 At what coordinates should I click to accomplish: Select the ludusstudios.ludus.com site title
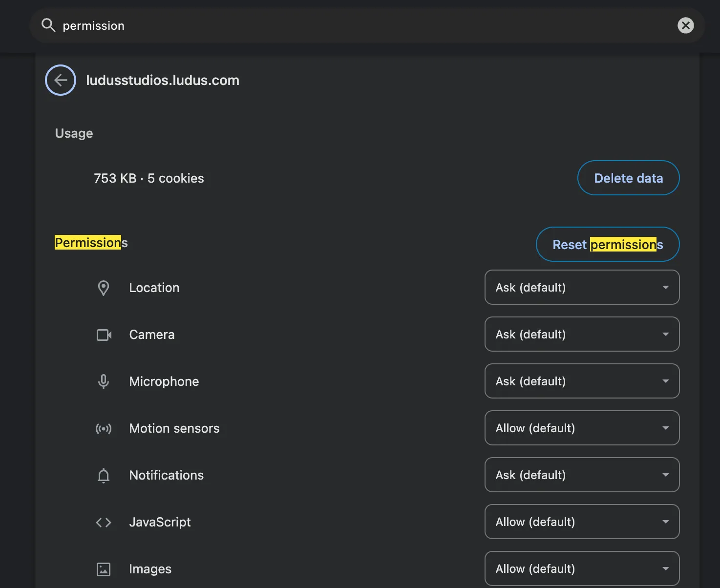coord(163,80)
